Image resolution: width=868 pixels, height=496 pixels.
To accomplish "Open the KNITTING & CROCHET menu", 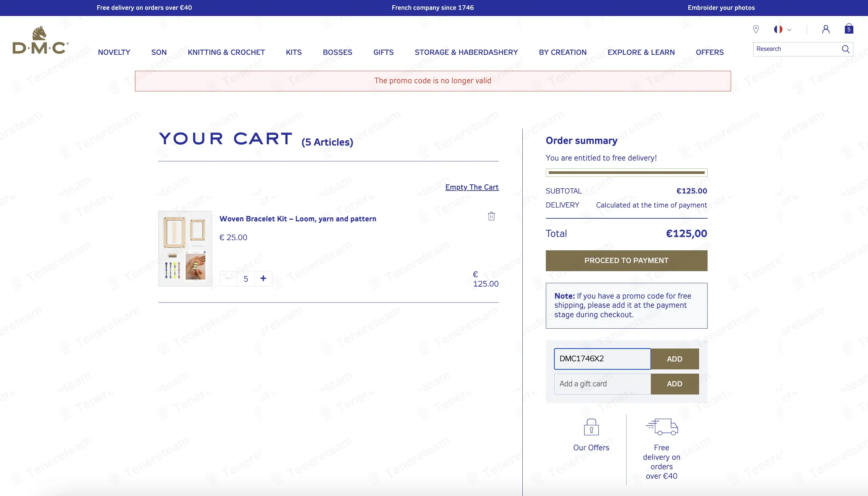I will point(226,52).
